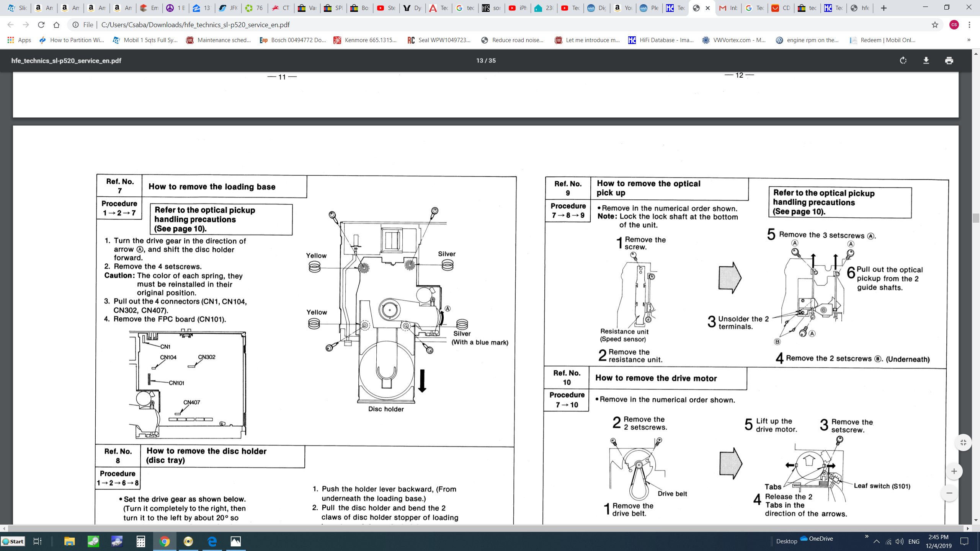This screenshot has width=980, height=551.
Task: Go back to previous page in browser
Action: click(10, 25)
